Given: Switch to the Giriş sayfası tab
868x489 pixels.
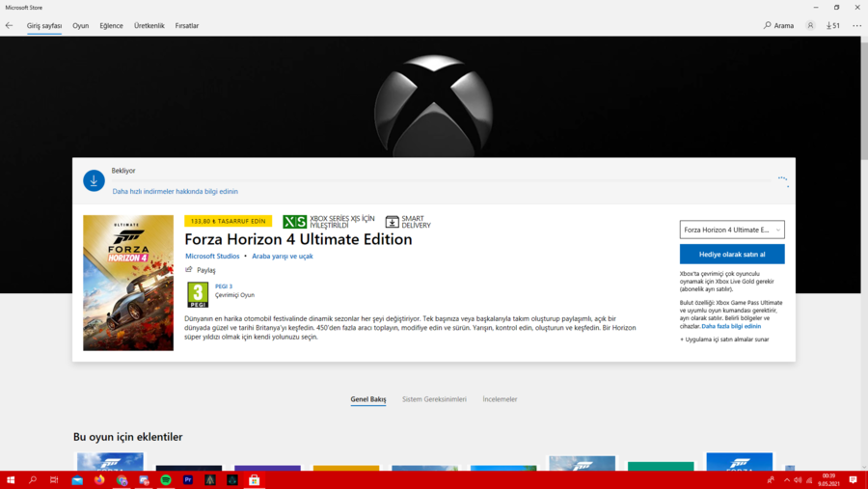Looking at the screenshot, I should 44,25.
